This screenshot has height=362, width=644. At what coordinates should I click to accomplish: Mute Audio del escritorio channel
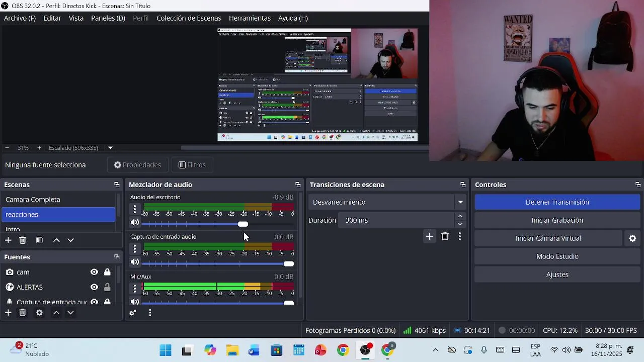coord(134,222)
